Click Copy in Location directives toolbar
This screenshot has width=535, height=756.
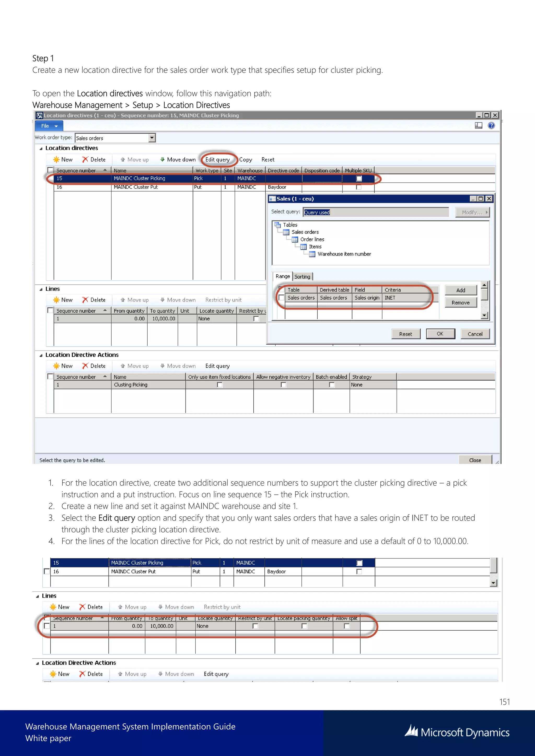pos(246,159)
